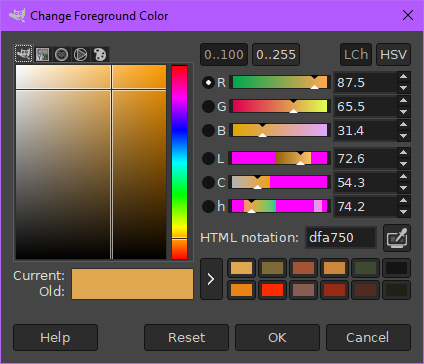
Task: Expand color history with the arrow button
Action: tap(211, 279)
